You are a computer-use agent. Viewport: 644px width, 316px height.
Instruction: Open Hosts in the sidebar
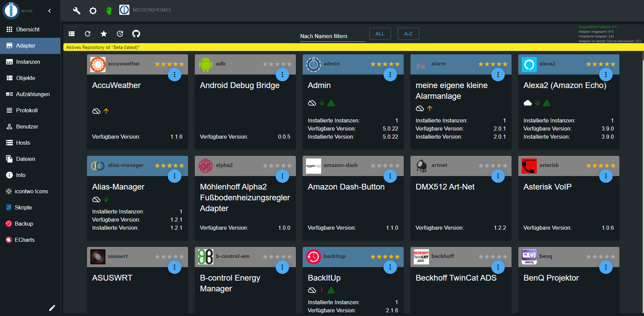pyautogui.click(x=30, y=143)
